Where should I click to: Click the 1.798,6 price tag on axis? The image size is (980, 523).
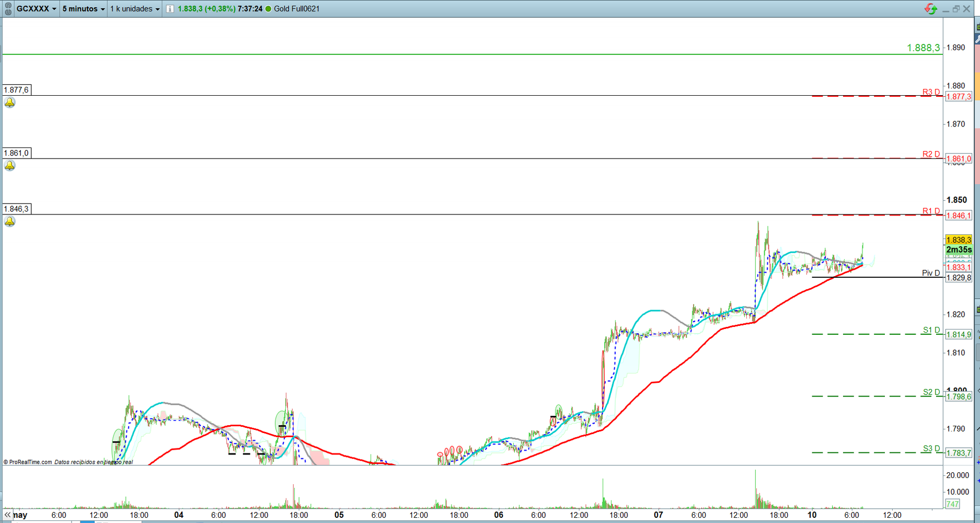tap(959, 397)
